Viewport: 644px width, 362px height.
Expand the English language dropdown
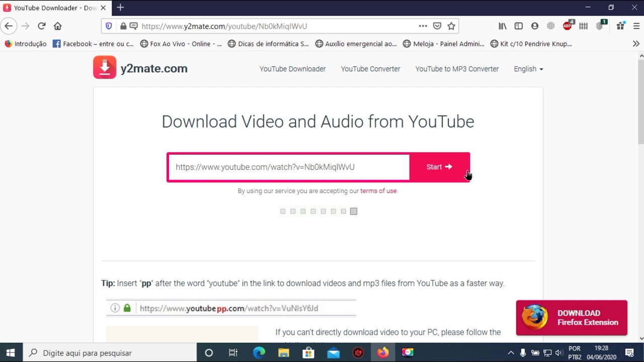[x=528, y=69]
